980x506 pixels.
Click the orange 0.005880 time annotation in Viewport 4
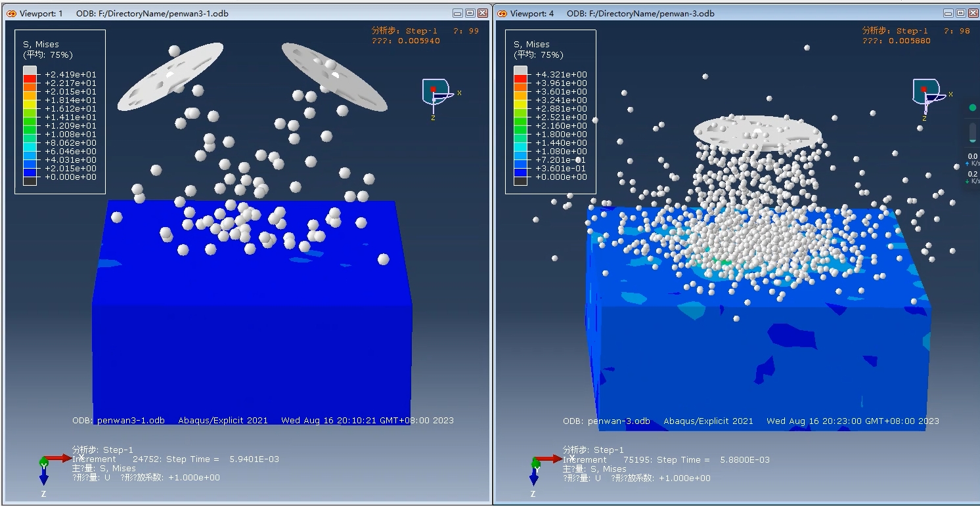pyautogui.click(x=896, y=41)
